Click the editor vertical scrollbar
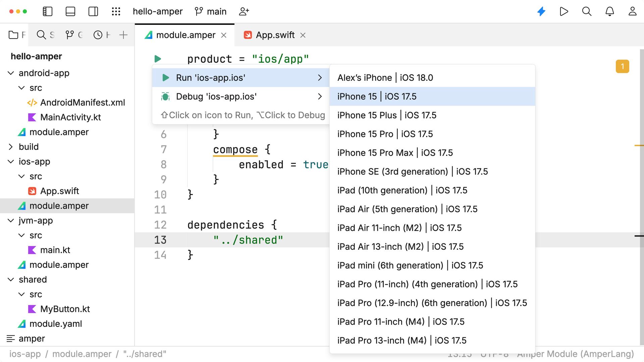The image size is (644, 362). pos(641,197)
